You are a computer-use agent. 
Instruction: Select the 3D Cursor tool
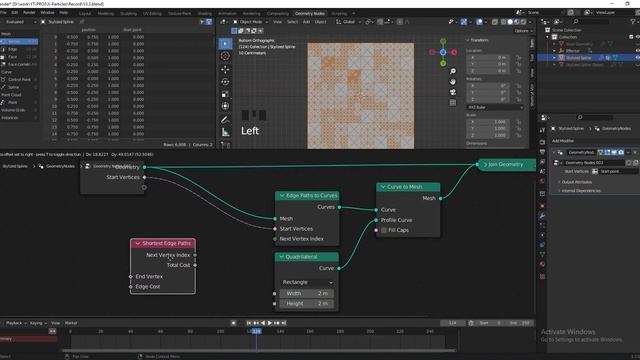click(x=225, y=56)
